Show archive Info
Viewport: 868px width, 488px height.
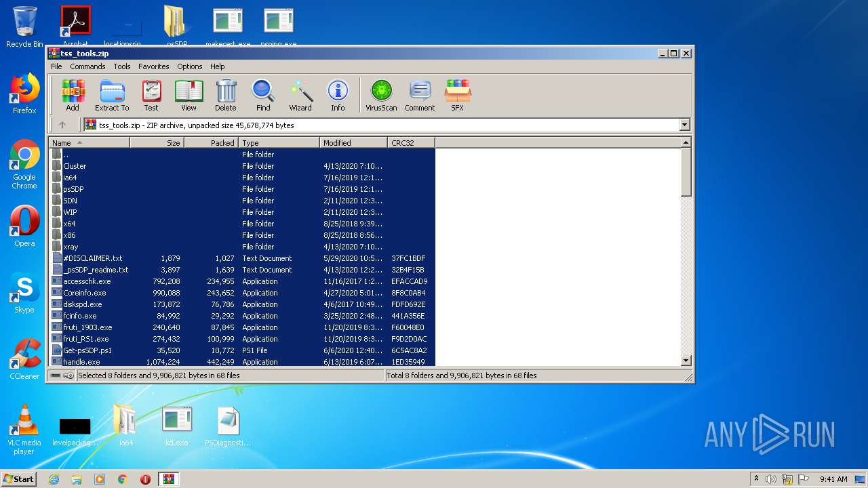[338, 96]
